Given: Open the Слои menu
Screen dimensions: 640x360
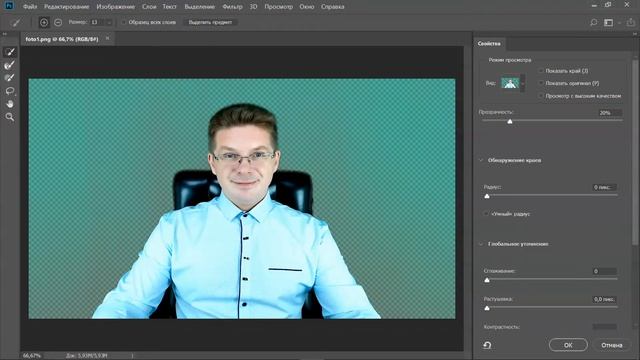Looking at the screenshot, I should coord(149,7).
